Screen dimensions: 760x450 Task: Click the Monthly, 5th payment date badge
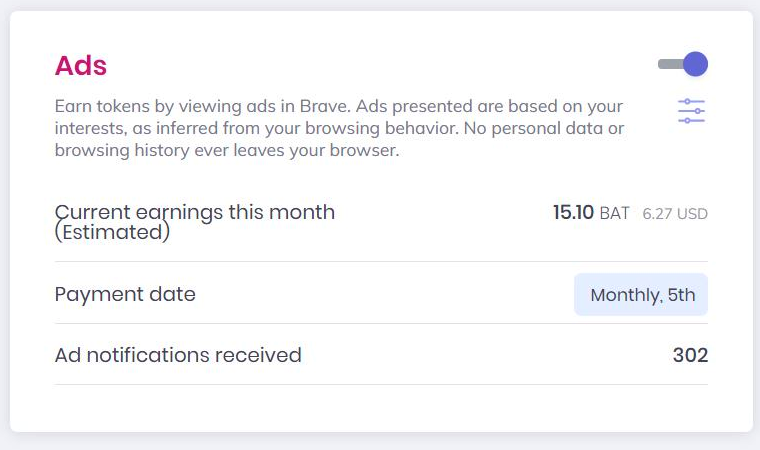tap(641, 294)
